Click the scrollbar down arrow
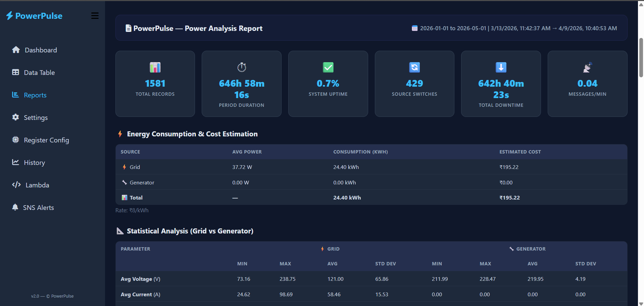The width and height of the screenshot is (644, 306). tap(641, 303)
